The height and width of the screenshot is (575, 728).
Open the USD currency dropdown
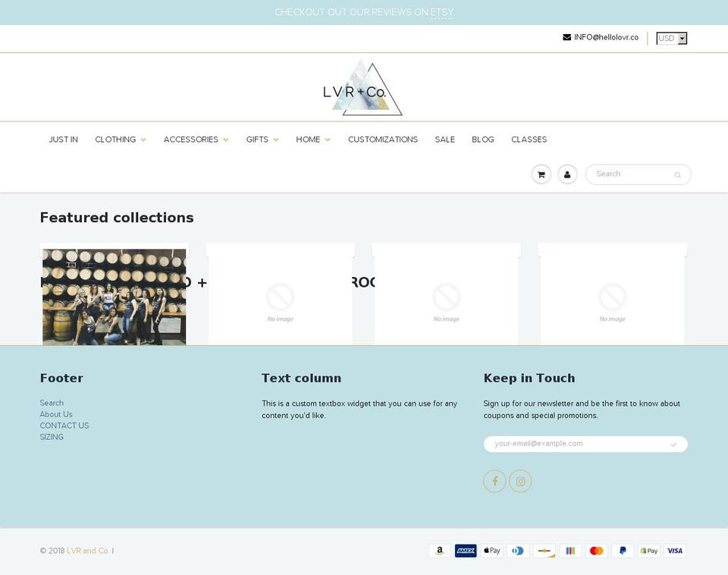coord(671,38)
